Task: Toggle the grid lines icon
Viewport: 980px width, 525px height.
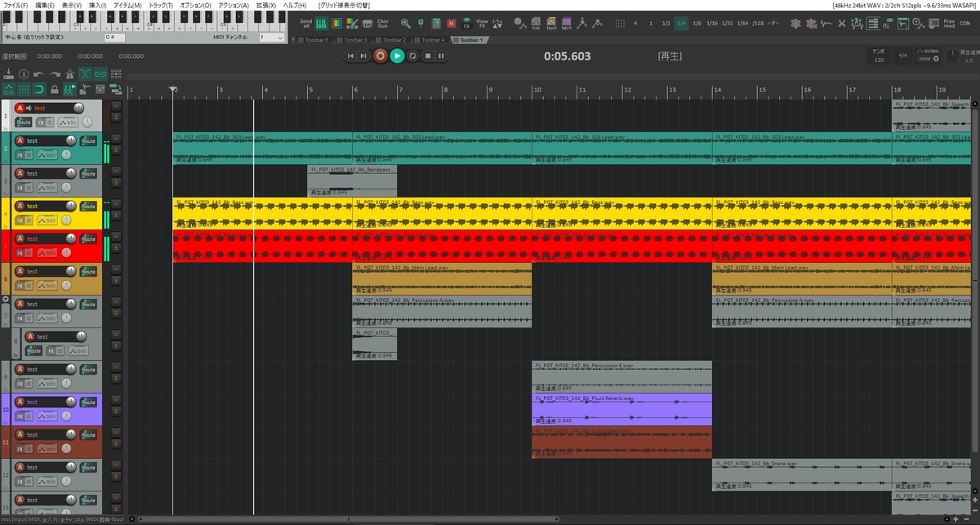Action: click(x=24, y=89)
